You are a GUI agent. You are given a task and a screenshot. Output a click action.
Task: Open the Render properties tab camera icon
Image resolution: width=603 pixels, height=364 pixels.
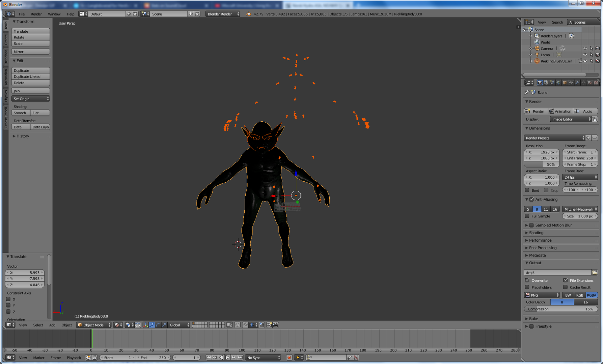(x=540, y=83)
